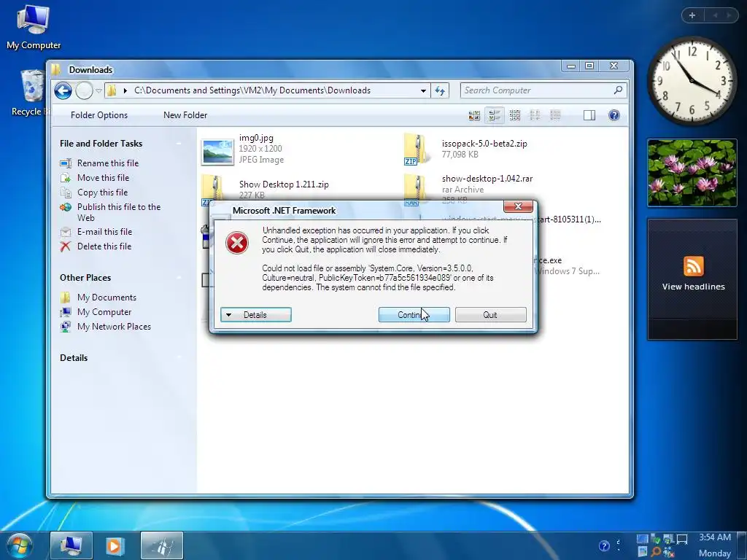Click the tray network error icon
Viewport: 747px width, 560px height.
669,553
